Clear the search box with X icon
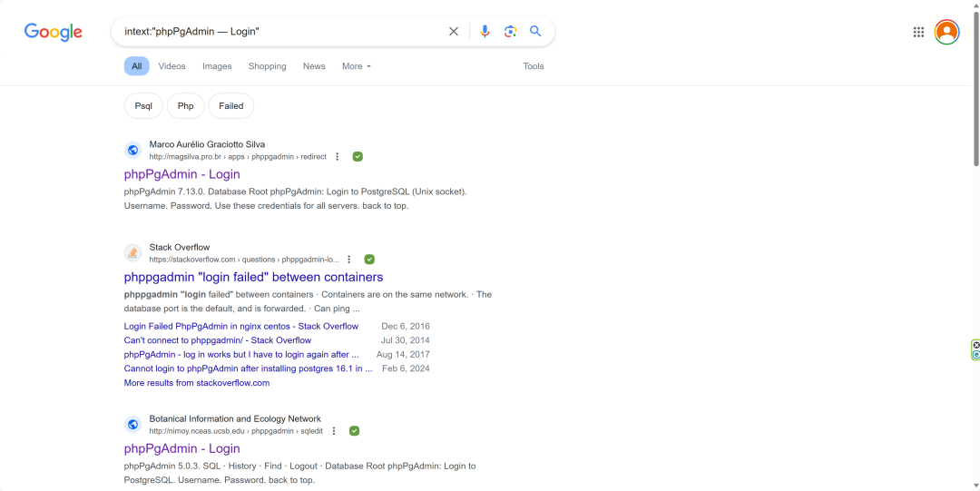This screenshot has height=491, width=980. 454,31
